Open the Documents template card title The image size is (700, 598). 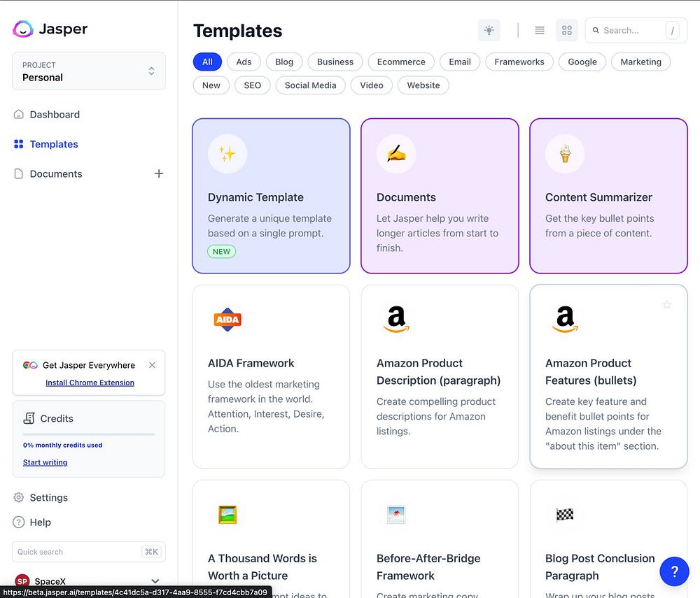(406, 197)
